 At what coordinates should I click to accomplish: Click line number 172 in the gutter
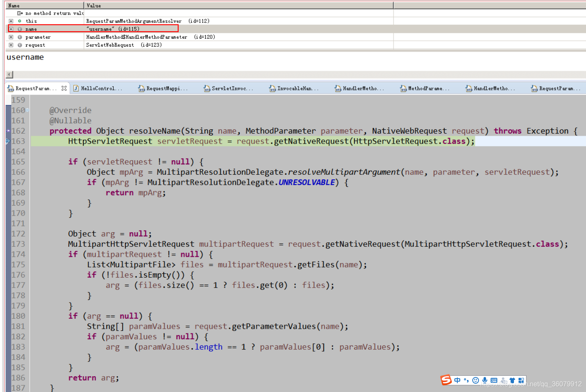pyautogui.click(x=18, y=234)
